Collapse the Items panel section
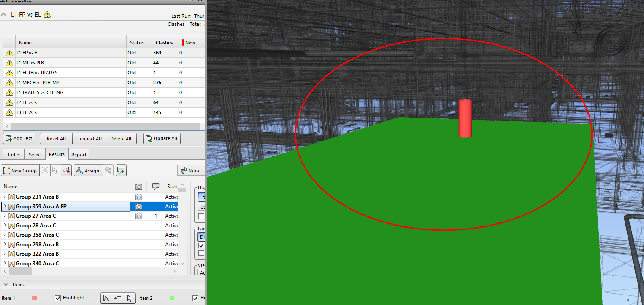The height and width of the screenshot is (305, 644). pyautogui.click(x=6, y=285)
